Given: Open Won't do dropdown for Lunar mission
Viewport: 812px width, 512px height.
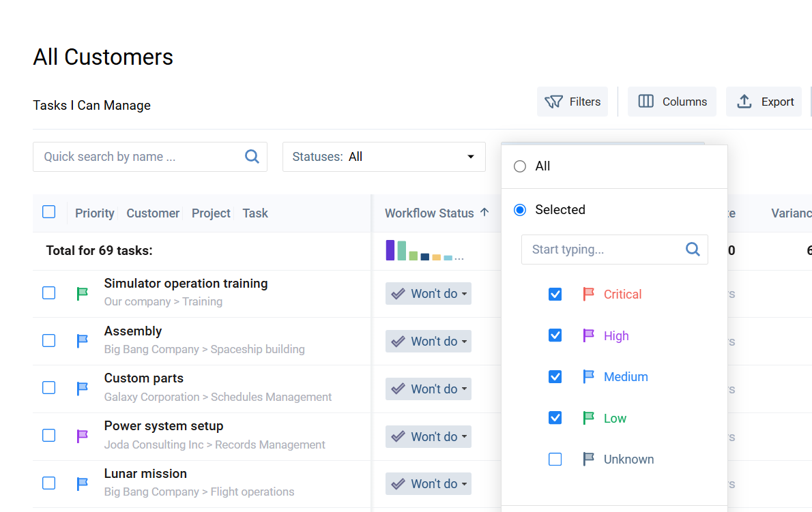Looking at the screenshot, I should 429,484.
